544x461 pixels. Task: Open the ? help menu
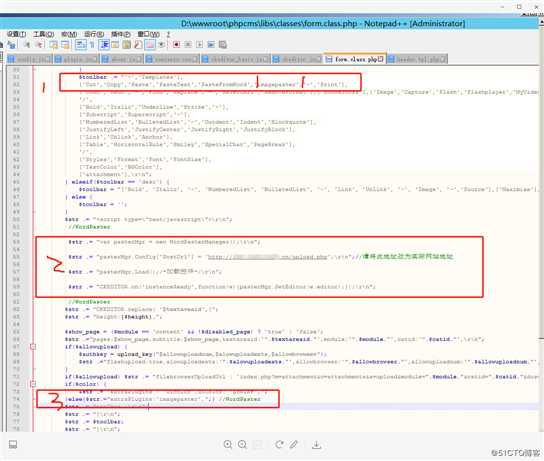tap(168, 34)
